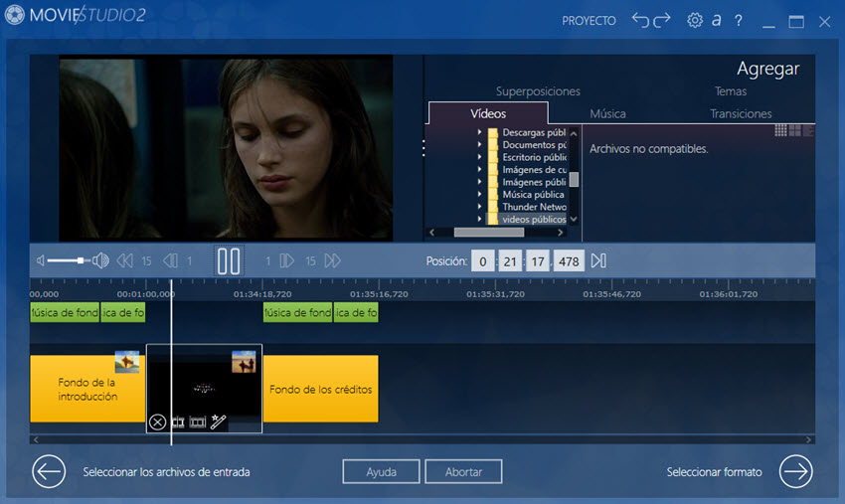
Task: Switch to list view
Action: tap(808, 130)
